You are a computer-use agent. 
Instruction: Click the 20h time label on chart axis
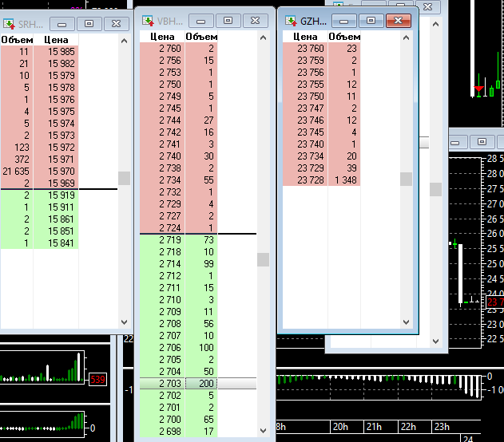coord(340,427)
